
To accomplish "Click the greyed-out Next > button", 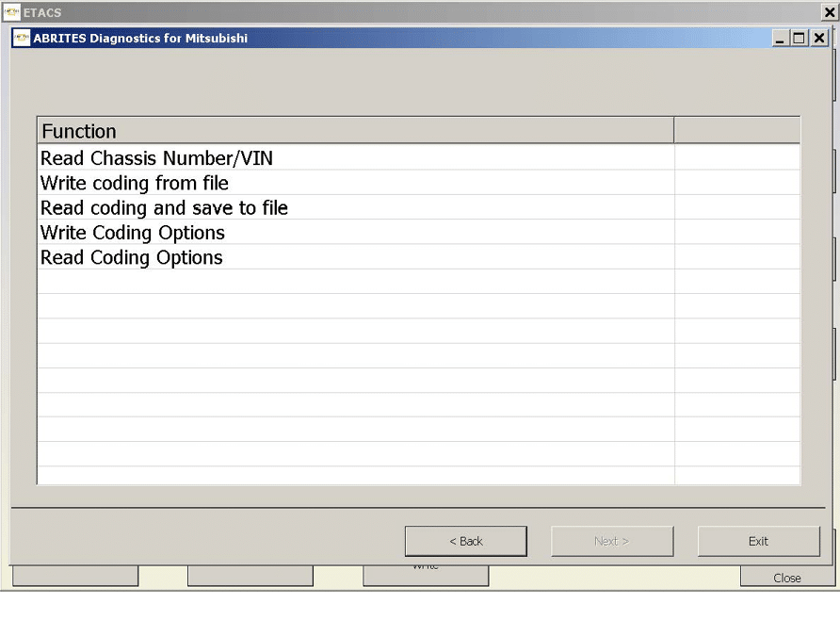I will point(611,541).
